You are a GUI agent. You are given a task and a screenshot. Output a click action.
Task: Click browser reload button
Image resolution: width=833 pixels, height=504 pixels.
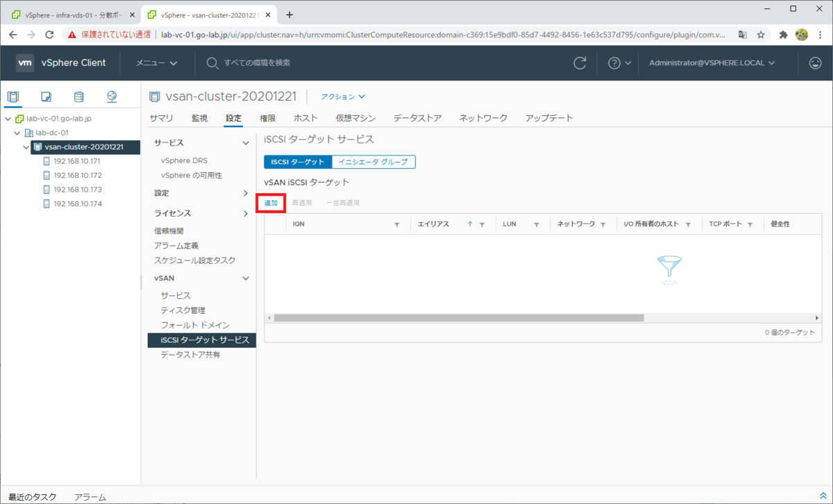(50, 34)
